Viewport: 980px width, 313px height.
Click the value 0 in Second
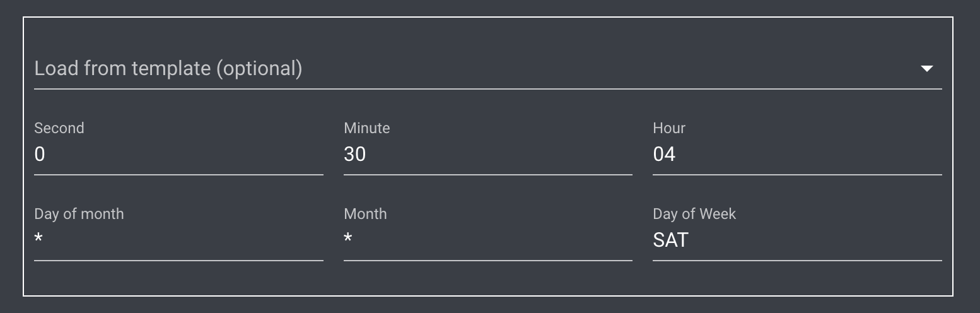(x=40, y=155)
